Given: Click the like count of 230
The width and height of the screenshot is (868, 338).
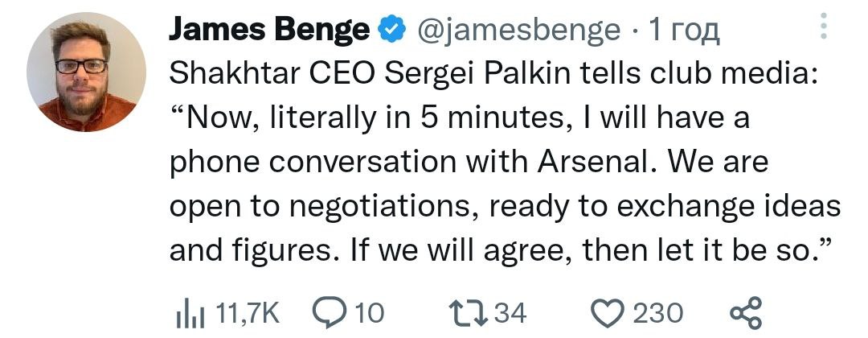Looking at the screenshot, I should (x=658, y=312).
